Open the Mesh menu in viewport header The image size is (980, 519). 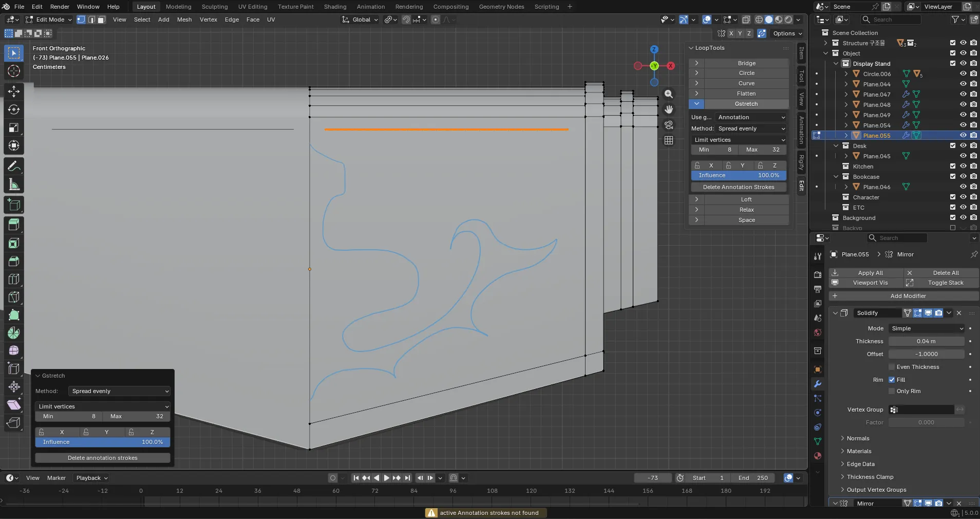(184, 20)
